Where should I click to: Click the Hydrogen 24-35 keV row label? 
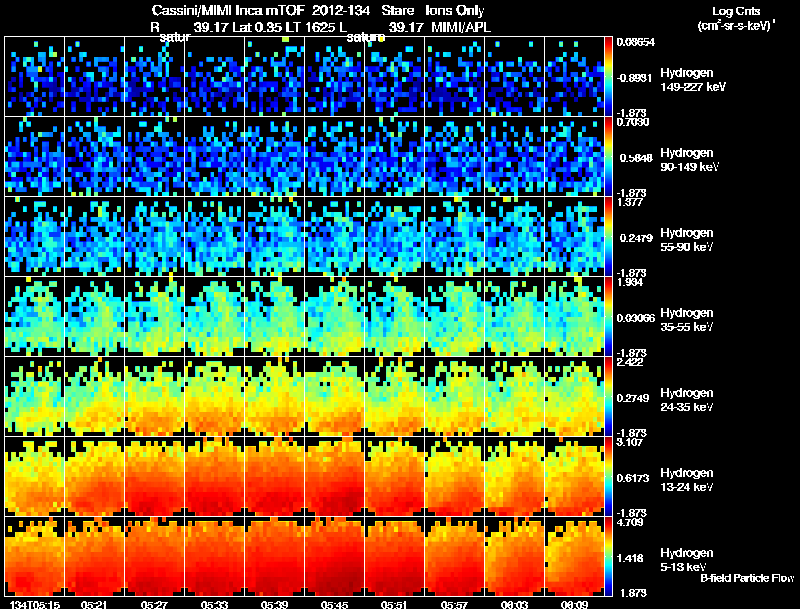point(686,400)
